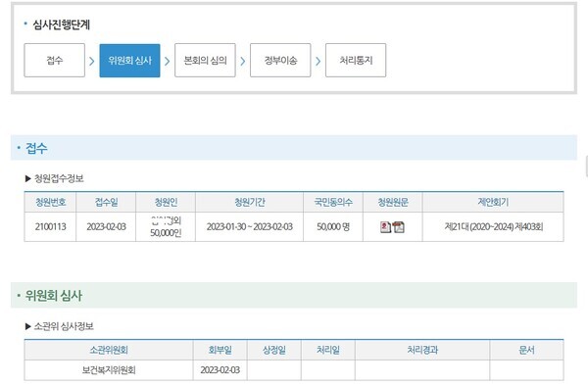The width and height of the screenshot is (588, 385).
Task: Select the 접수 stage box
Action: click(x=54, y=61)
